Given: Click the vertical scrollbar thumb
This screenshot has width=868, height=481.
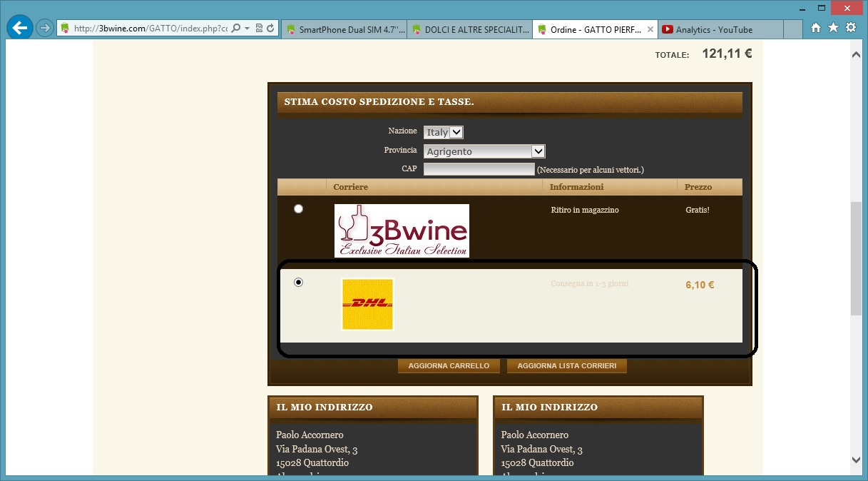Looking at the screenshot, I should coord(857,258).
